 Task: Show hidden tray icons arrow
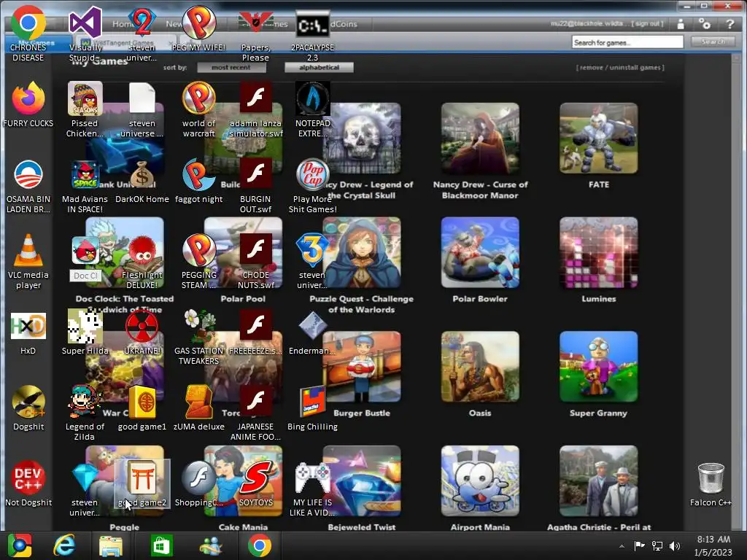click(622, 546)
